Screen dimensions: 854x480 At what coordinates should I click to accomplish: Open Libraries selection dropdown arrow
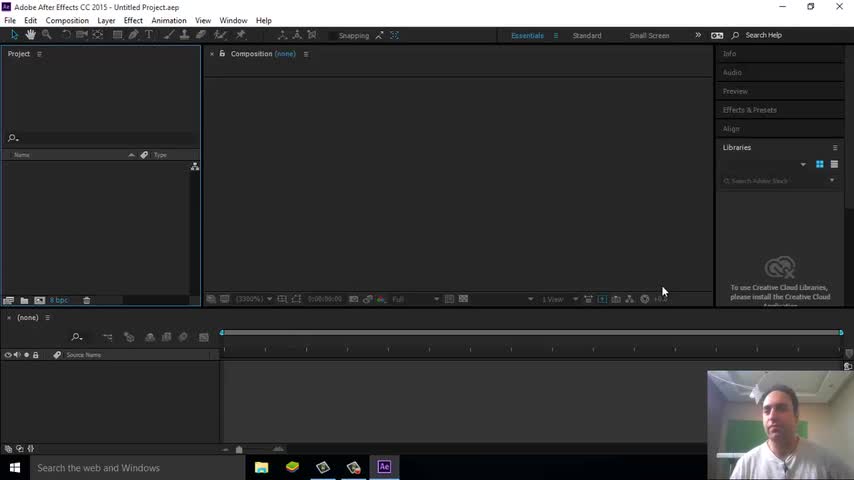pyautogui.click(x=803, y=165)
